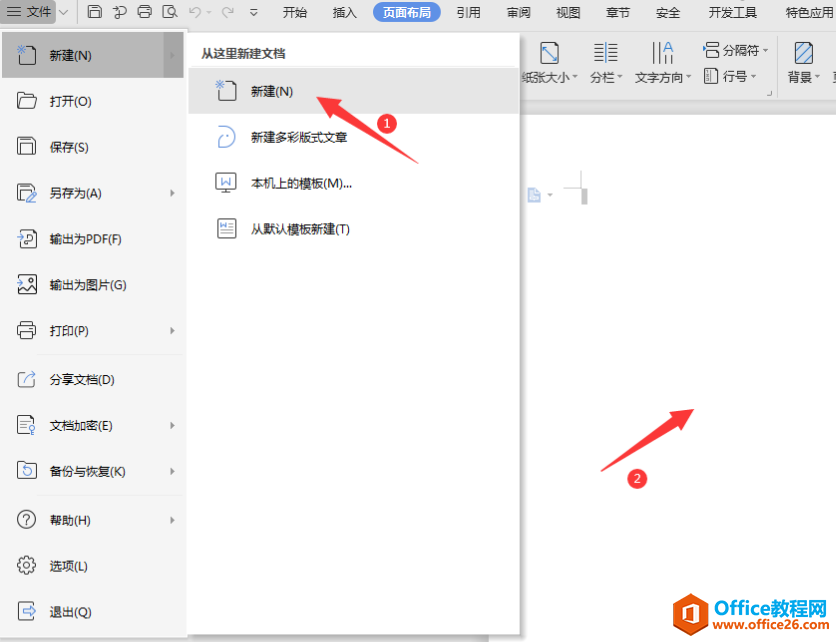Expand the 另存为 submenu arrow
This screenshot has height=642, width=836.
[172, 193]
